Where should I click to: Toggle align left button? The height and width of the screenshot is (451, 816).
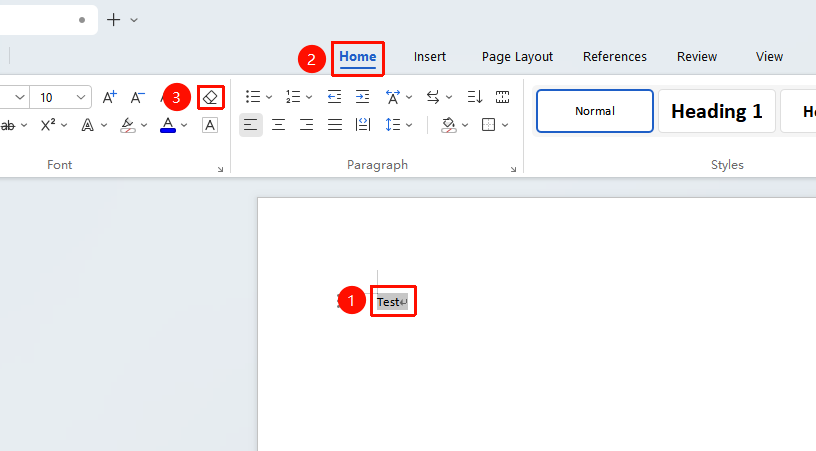pos(250,125)
